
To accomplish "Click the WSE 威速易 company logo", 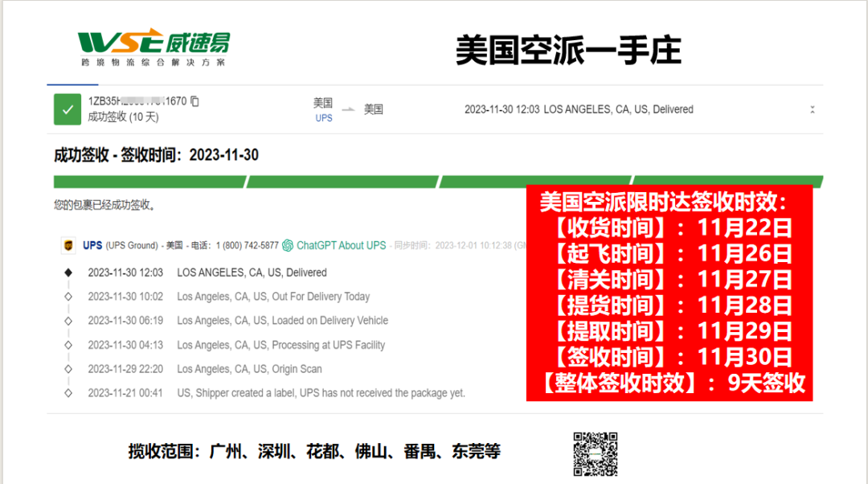I will click(x=153, y=48).
